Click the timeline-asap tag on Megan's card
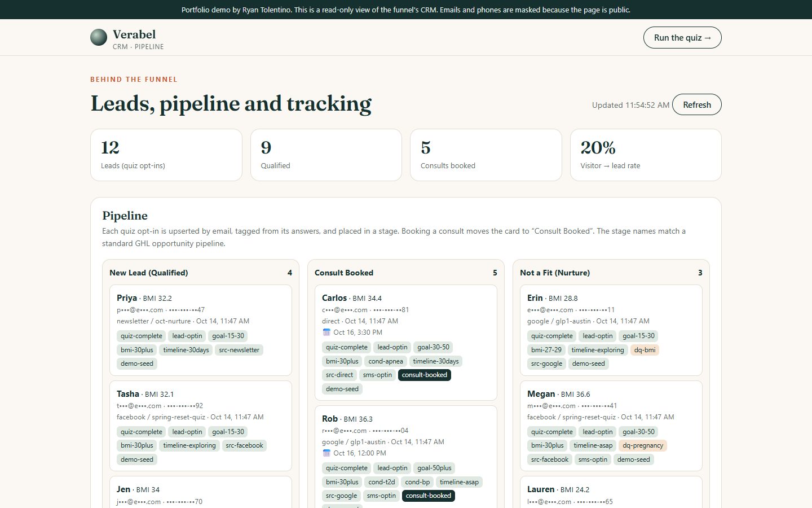 593,445
